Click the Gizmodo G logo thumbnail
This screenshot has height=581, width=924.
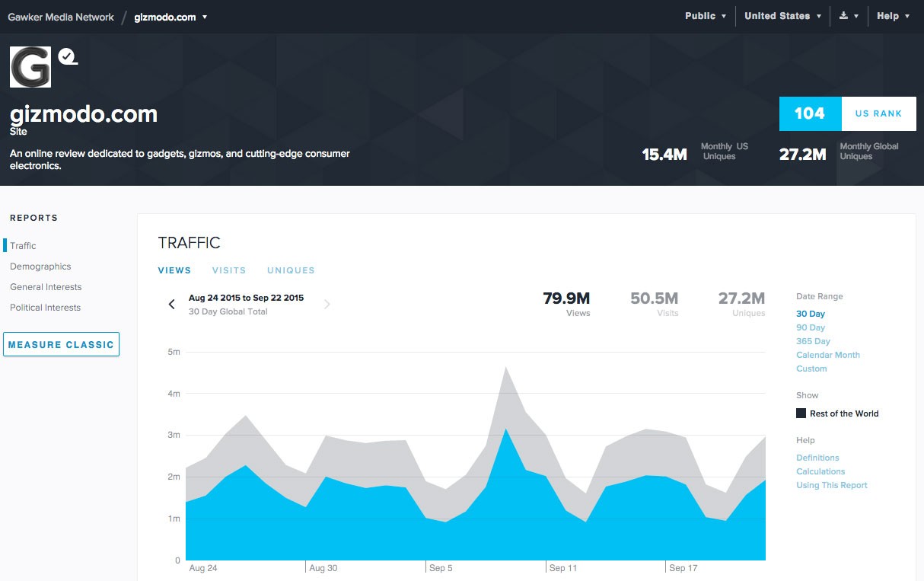pyautogui.click(x=30, y=67)
